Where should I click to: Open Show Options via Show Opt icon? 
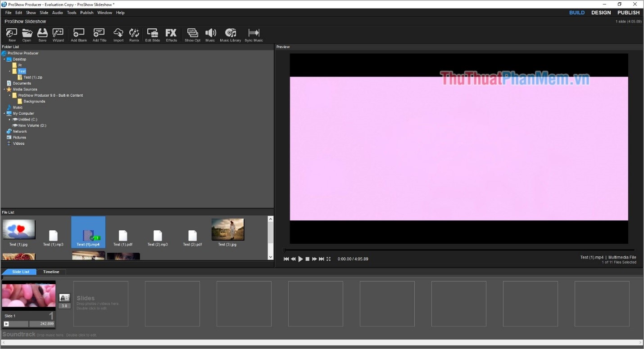pos(192,35)
